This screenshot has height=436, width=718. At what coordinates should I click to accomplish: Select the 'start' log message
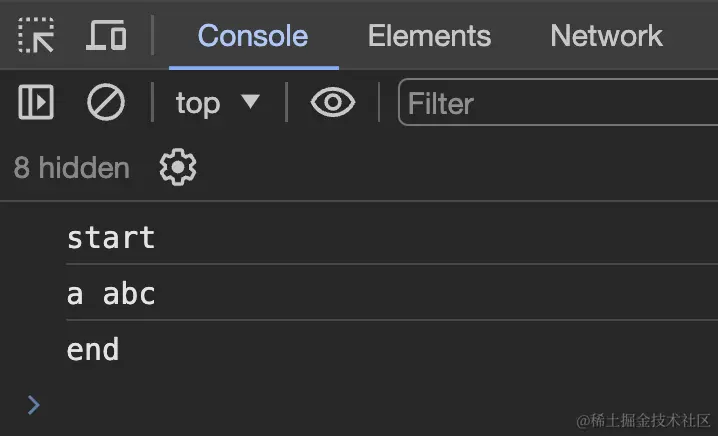coord(111,238)
